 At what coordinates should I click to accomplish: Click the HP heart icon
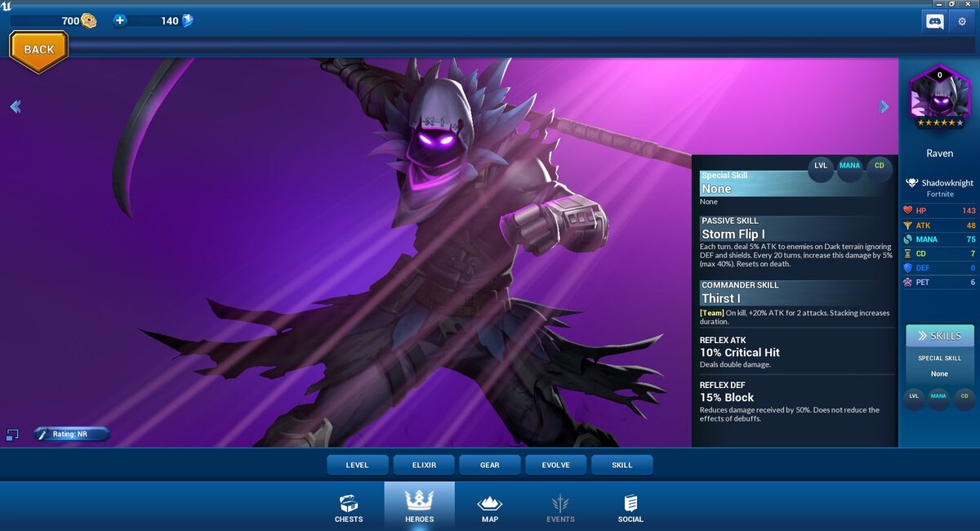907,210
